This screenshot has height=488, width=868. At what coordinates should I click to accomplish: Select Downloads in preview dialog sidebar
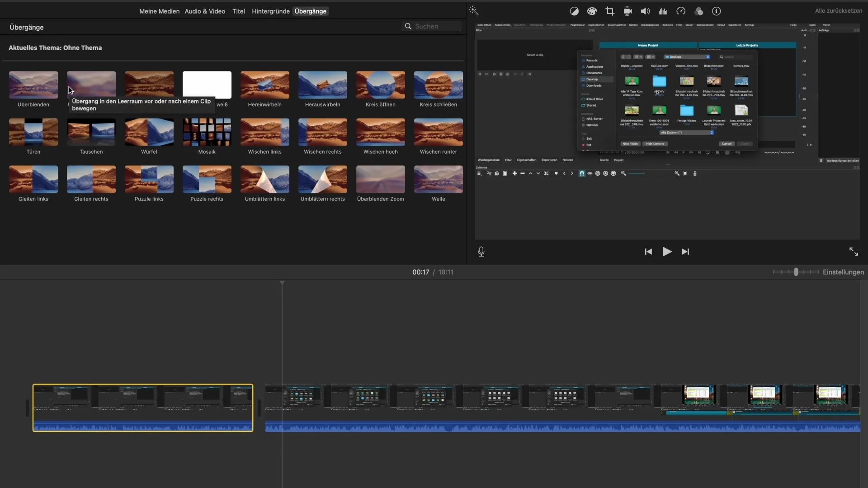tap(594, 85)
